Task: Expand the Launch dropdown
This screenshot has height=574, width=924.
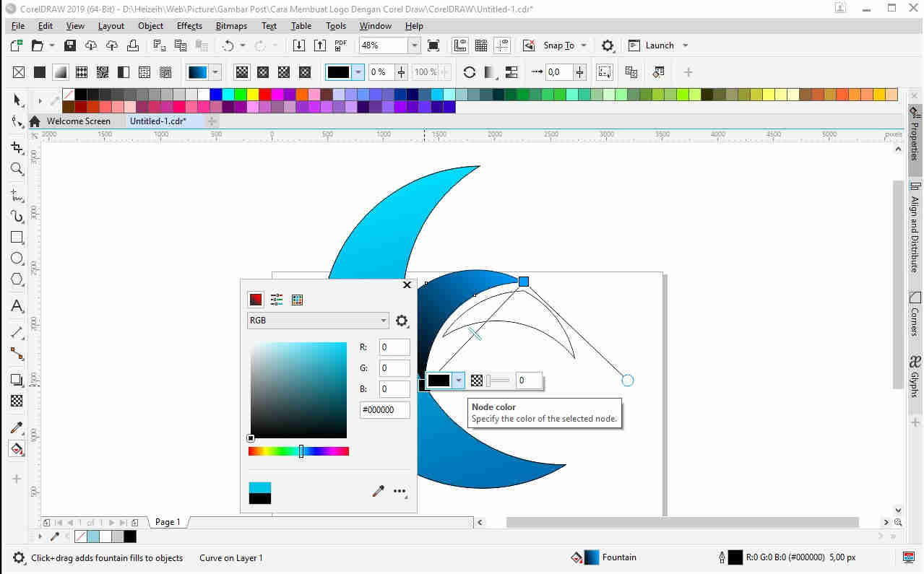Action: [x=686, y=45]
